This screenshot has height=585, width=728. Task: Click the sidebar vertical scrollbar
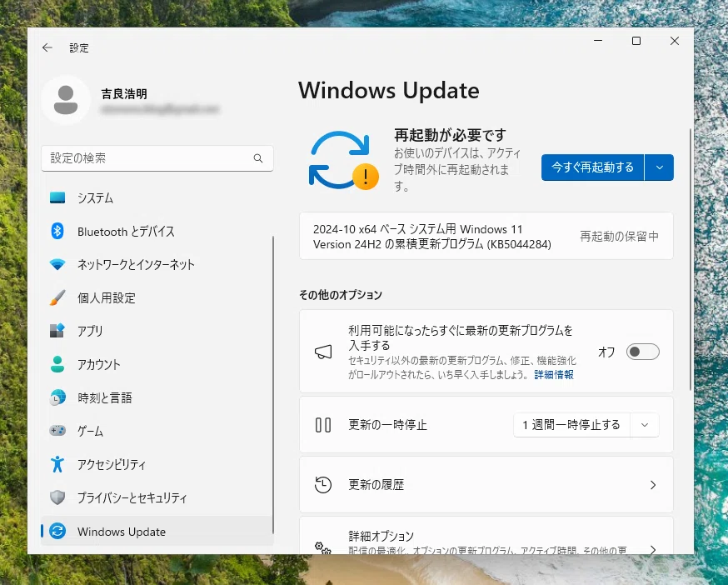coord(273,385)
